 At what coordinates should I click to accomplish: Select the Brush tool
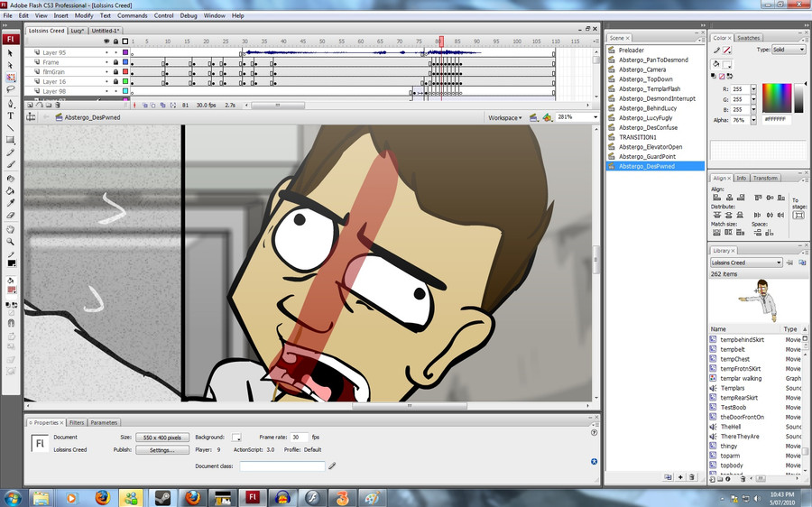pos(10,165)
